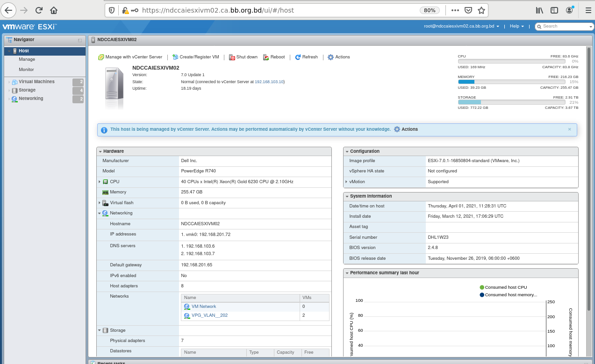Open the Firefox hamburger menu

588,10
